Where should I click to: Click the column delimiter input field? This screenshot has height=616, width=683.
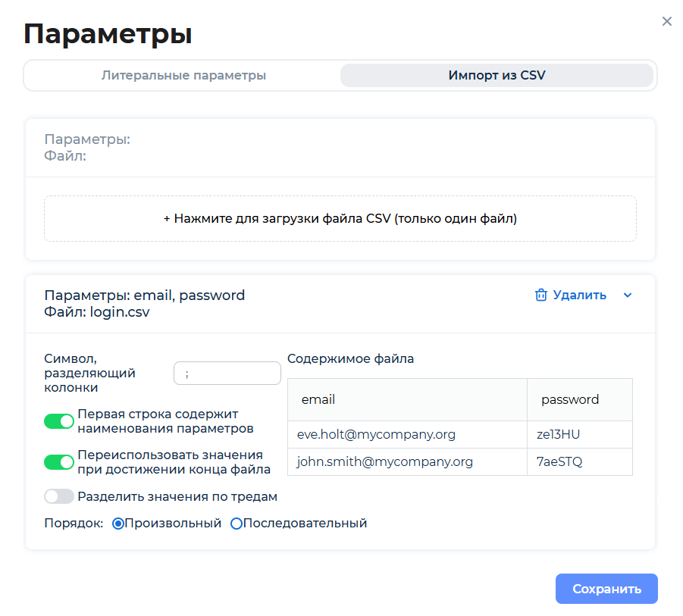[x=227, y=373]
